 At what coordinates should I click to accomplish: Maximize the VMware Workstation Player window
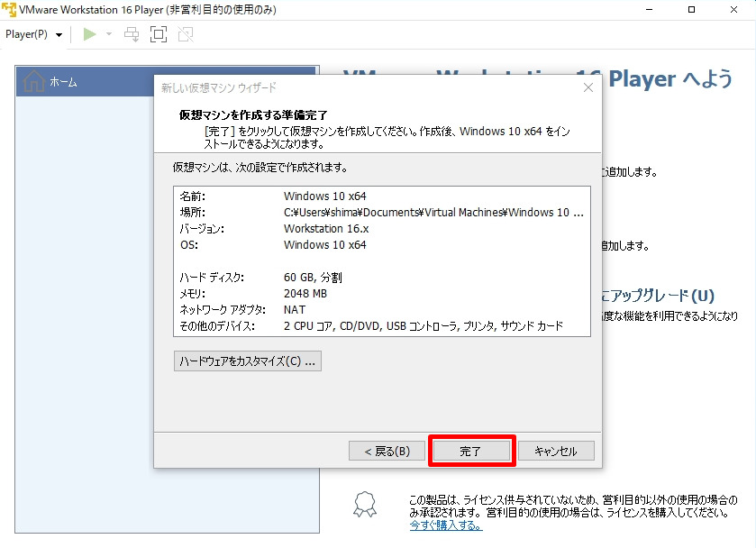pos(691,10)
